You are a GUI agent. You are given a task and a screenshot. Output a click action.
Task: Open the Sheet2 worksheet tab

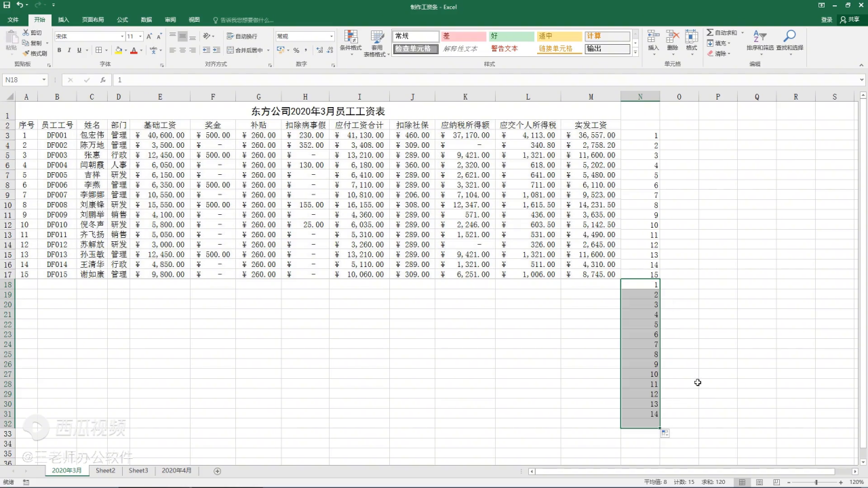[105, 470]
